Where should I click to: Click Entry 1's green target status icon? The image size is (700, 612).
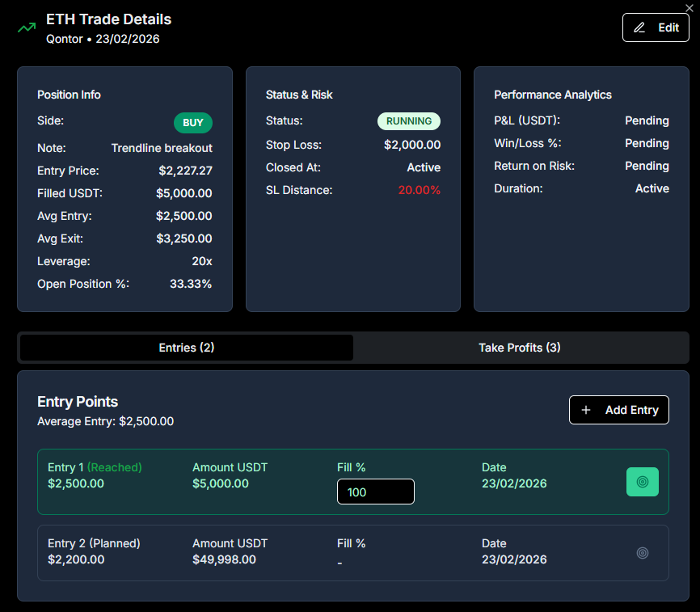[643, 481]
